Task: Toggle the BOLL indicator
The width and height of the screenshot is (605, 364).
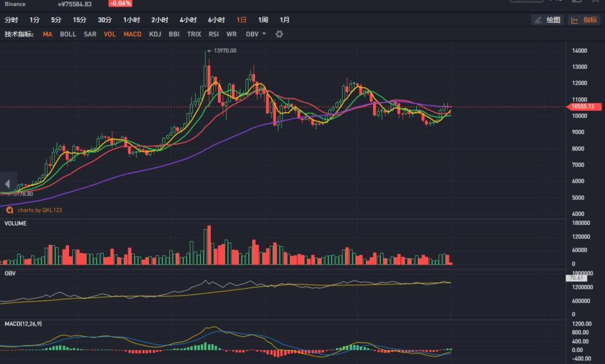Action: 68,34
